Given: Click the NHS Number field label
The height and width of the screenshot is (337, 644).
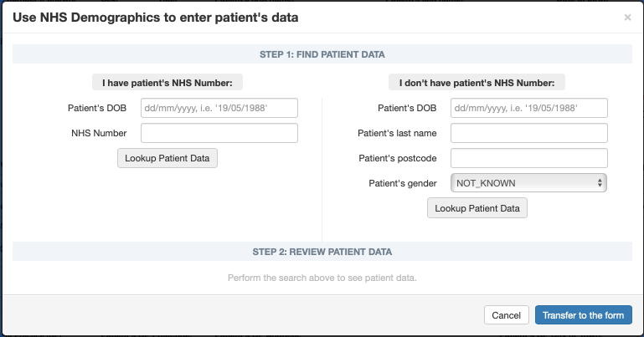Looking at the screenshot, I should (x=99, y=133).
